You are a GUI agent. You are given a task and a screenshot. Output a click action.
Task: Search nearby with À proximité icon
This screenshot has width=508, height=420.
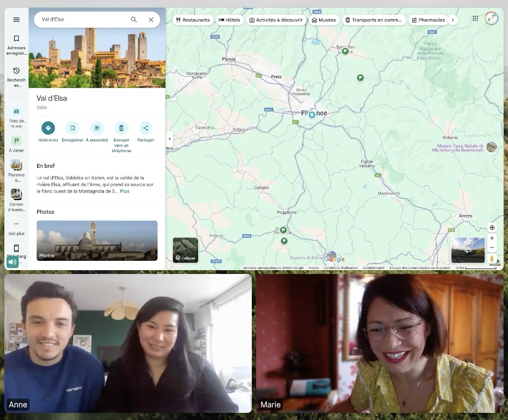97,128
